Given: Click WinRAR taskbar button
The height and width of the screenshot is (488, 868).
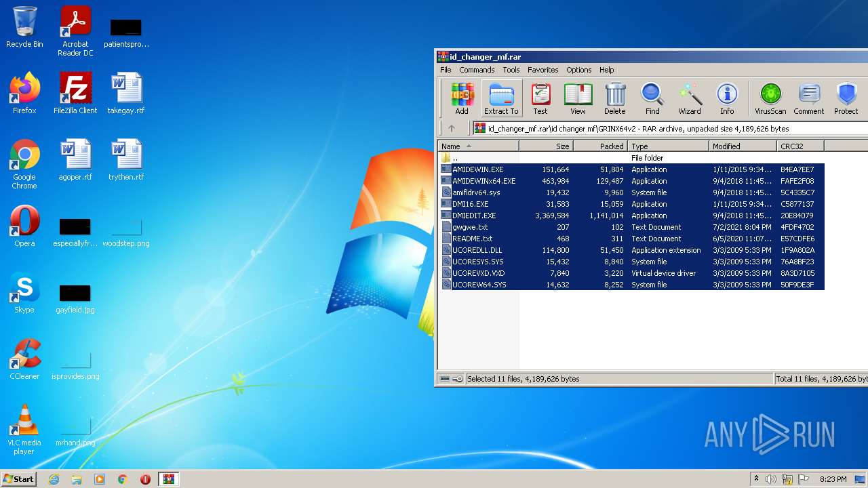Looking at the screenshot, I should click(x=169, y=479).
